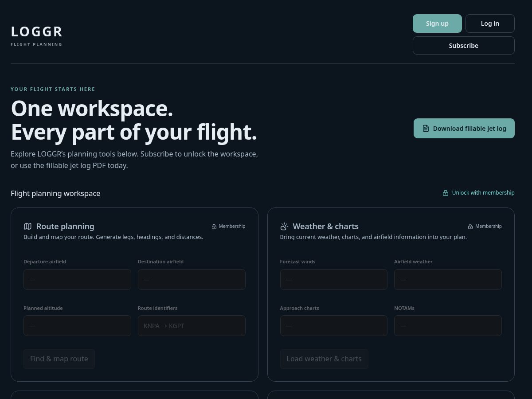
Task: Click the Route identifiers field showing KNPA → KGPT
Action: coord(192,326)
